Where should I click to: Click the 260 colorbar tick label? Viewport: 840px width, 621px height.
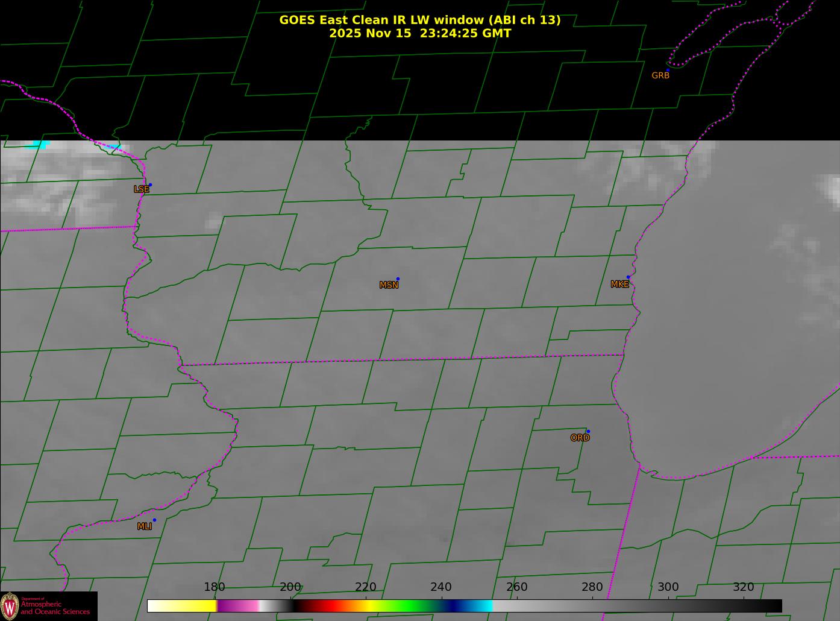click(516, 587)
